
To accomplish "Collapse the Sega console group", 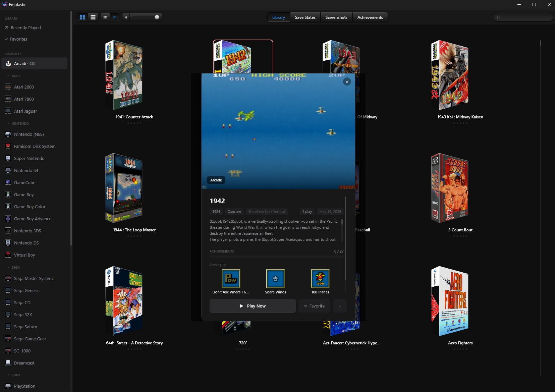I will click(13, 267).
